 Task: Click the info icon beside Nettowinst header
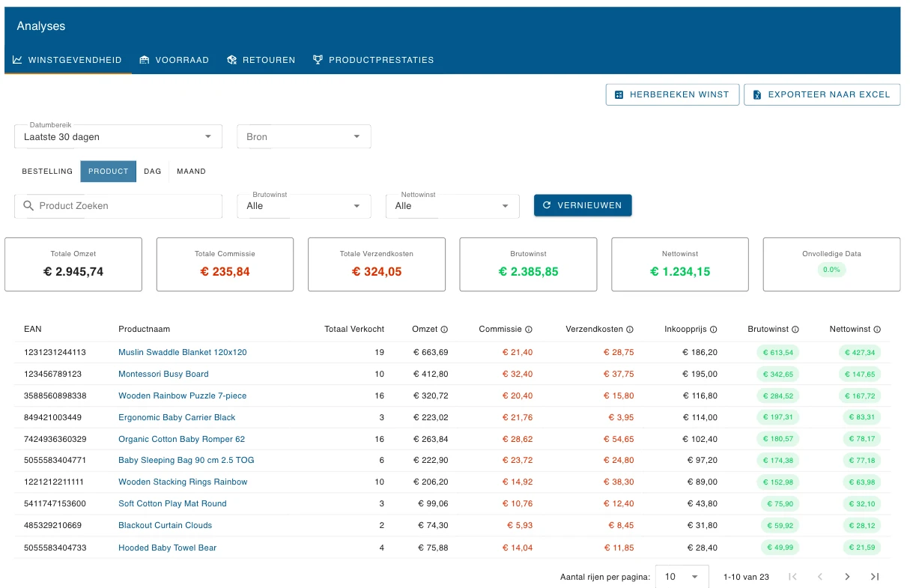[877, 330]
